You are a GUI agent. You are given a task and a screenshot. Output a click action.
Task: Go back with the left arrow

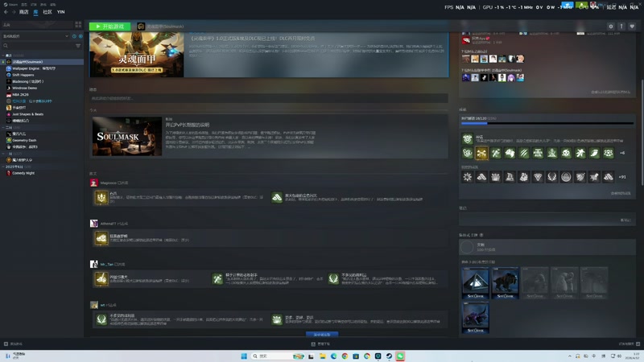6,12
